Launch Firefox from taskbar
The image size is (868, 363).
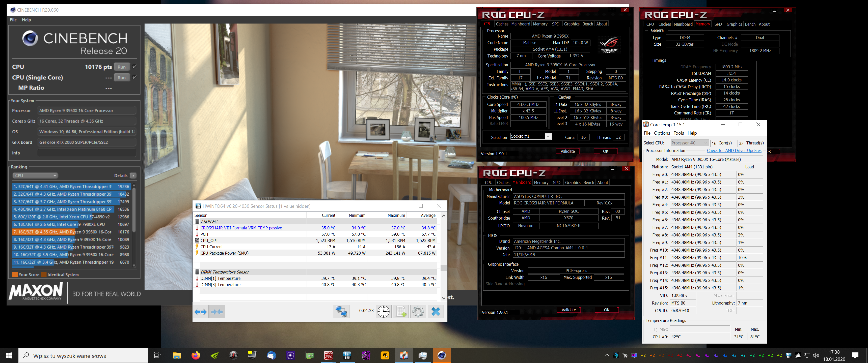196,355
